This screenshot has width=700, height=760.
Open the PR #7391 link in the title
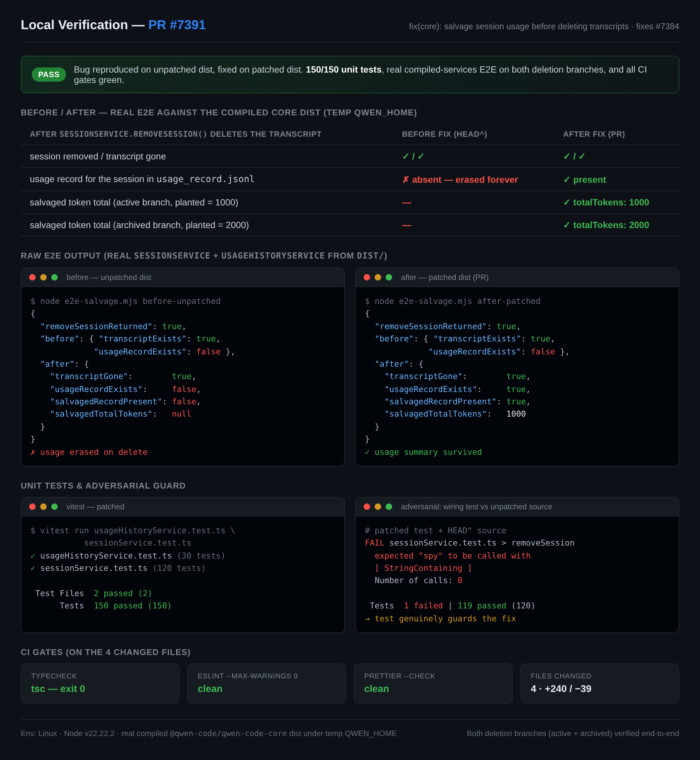coord(177,25)
